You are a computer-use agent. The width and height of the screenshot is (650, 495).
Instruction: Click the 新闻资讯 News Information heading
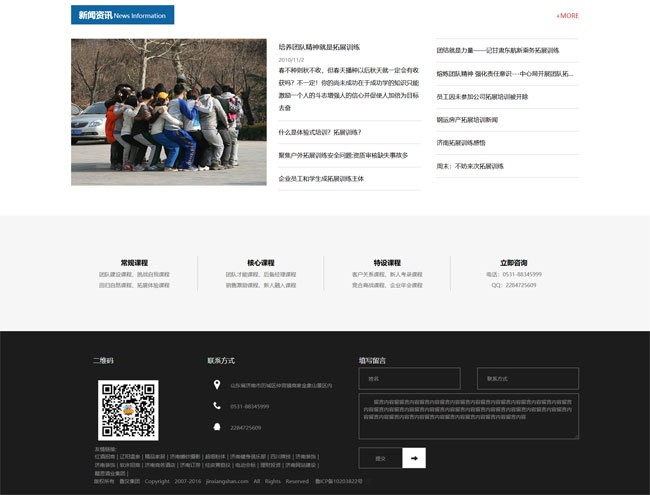pyautogui.click(x=122, y=15)
